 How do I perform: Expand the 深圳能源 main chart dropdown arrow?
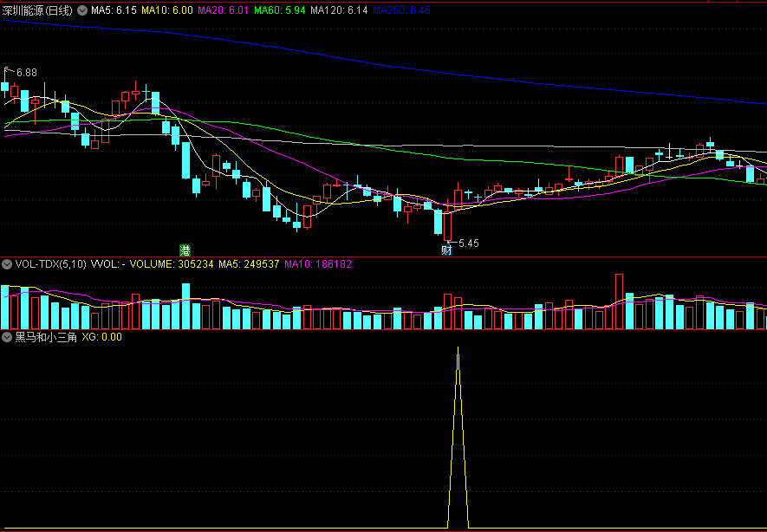coord(82,10)
